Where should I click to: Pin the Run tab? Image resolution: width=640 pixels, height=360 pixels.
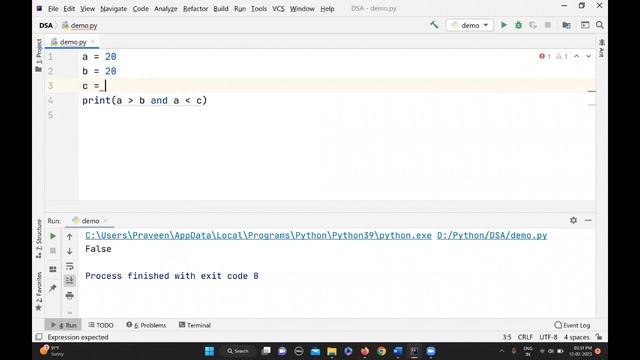point(53,288)
